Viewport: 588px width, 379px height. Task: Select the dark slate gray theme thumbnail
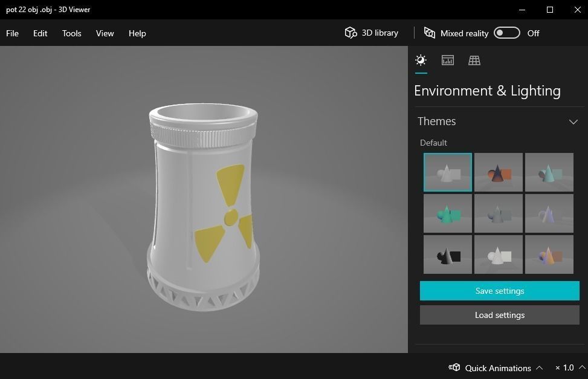pyautogui.click(x=499, y=213)
